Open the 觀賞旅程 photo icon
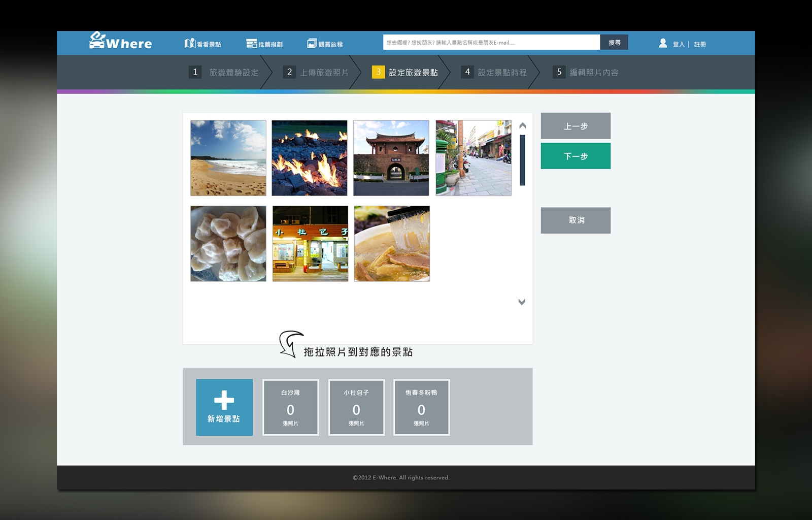The width and height of the screenshot is (812, 520). [x=312, y=44]
